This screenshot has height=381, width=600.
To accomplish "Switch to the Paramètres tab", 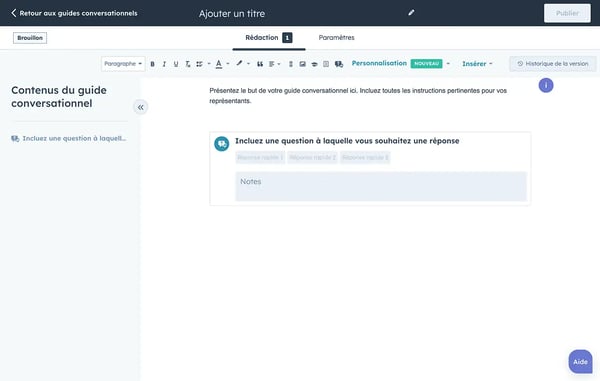I will (336, 37).
